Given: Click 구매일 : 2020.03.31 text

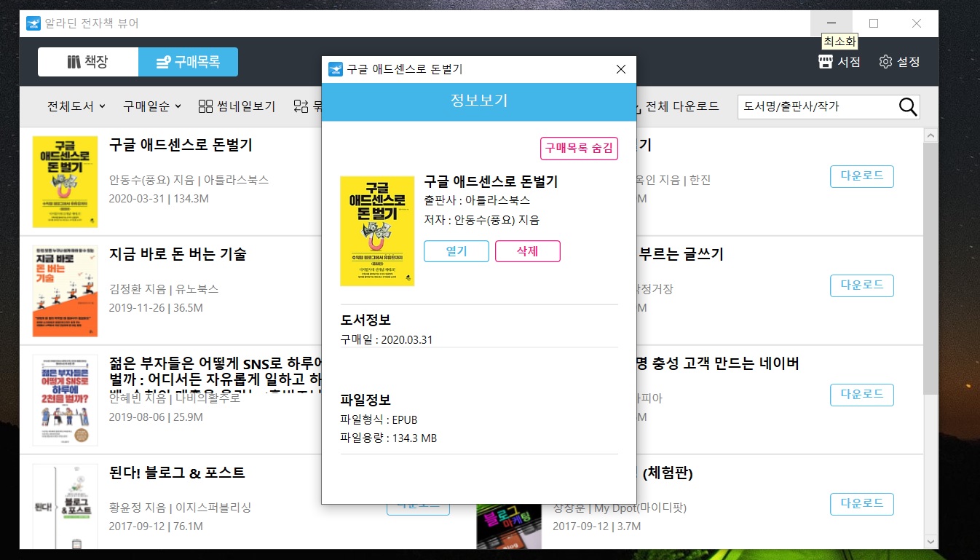Looking at the screenshot, I should pyautogui.click(x=387, y=339).
